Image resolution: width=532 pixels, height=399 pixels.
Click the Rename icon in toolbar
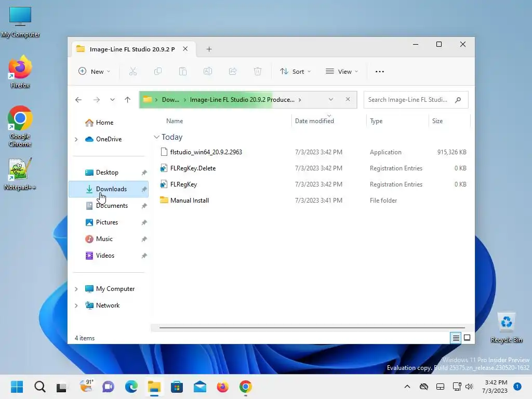(x=208, y=71)
